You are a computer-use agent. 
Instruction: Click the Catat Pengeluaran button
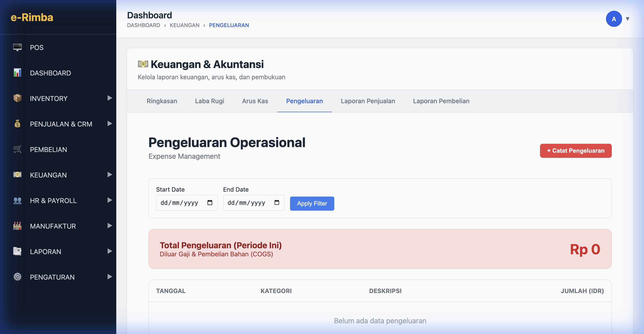pos(576,151)
